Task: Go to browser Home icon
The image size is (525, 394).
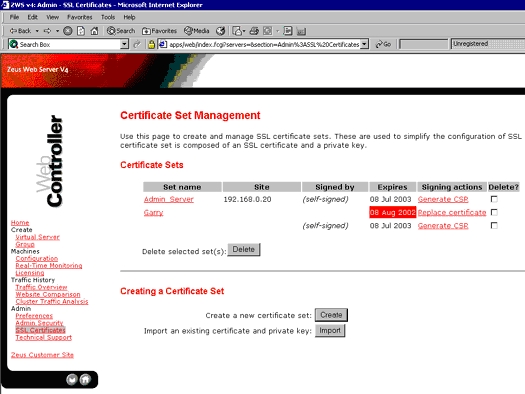Action: pos(94,31)
